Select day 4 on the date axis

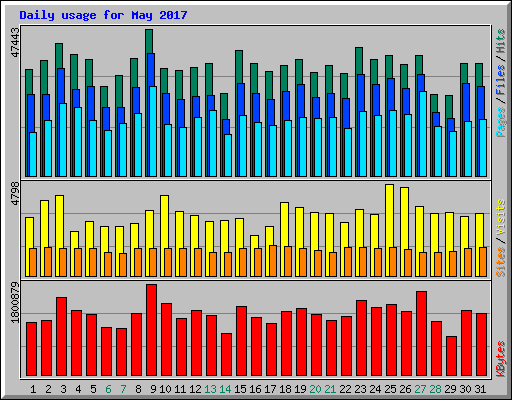coord(78,389)
